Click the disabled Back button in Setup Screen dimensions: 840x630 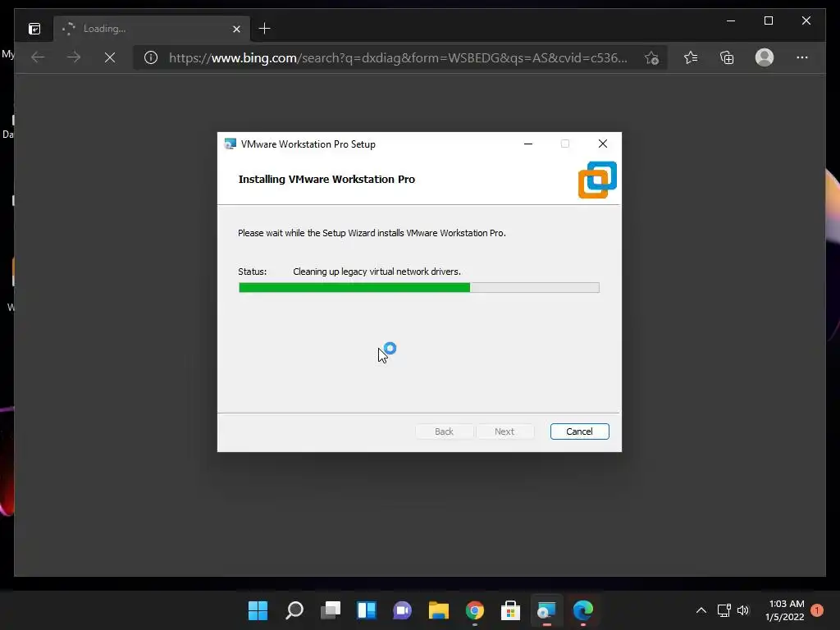[x=444, y=431]
